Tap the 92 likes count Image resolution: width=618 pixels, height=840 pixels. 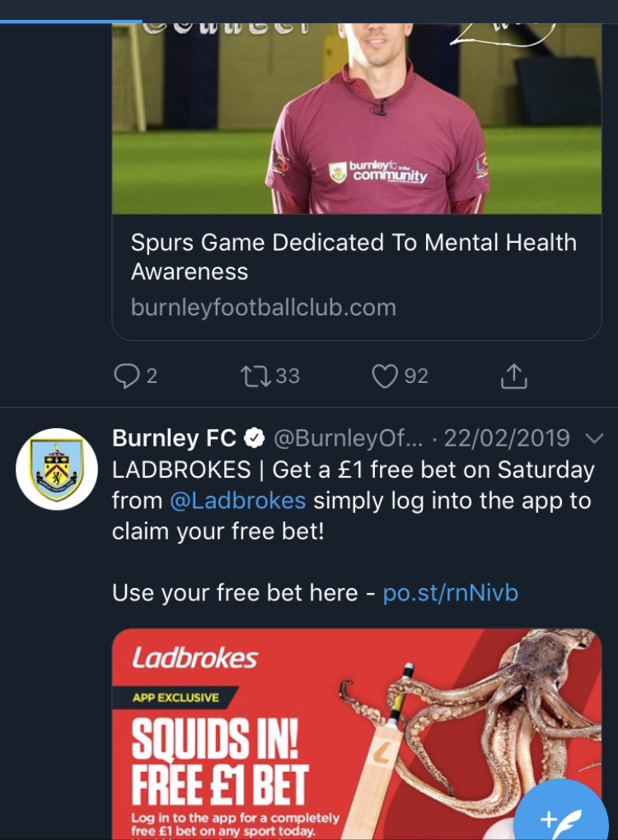pyautogui.click(x=416, y=376)
